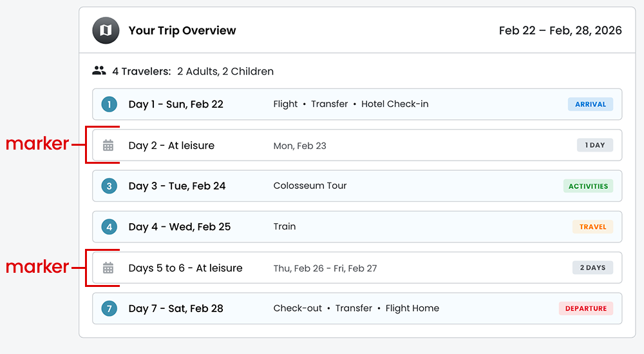Select the Flight Home item on Day 7
The image size is (644, 354).
(x=412, y=308)
